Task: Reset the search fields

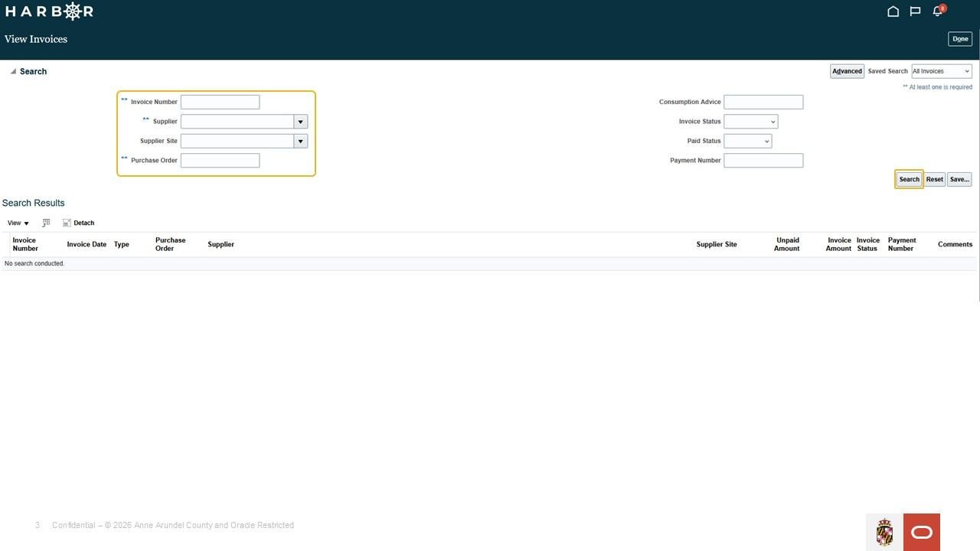Action: pos(935,179)
